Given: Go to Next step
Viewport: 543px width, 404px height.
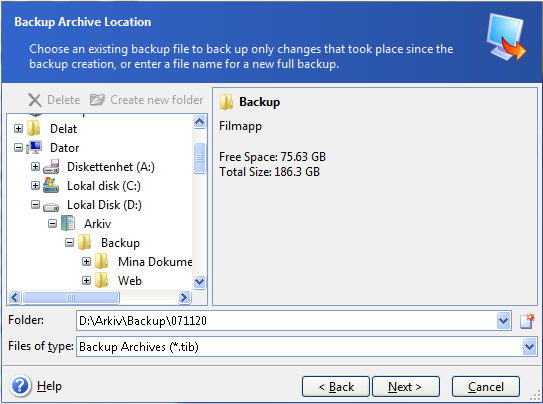Looking at the screenshot, I should (406, 386).
